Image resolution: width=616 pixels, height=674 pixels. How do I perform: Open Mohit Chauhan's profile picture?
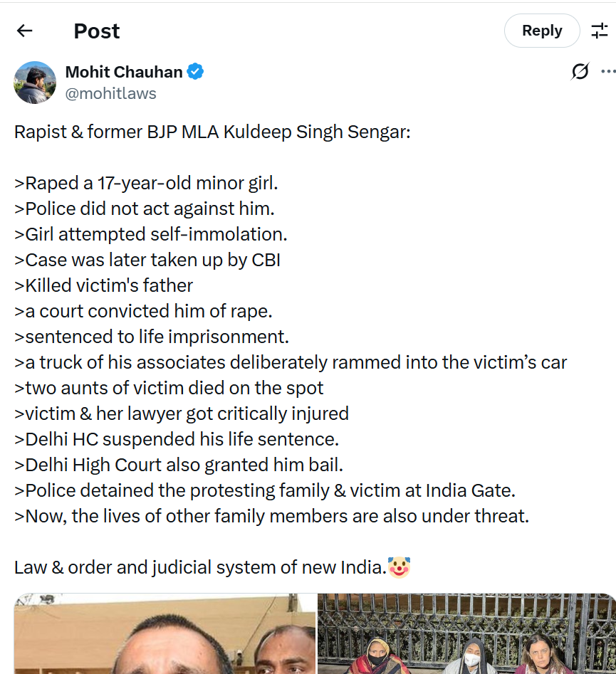click(35, 83)
